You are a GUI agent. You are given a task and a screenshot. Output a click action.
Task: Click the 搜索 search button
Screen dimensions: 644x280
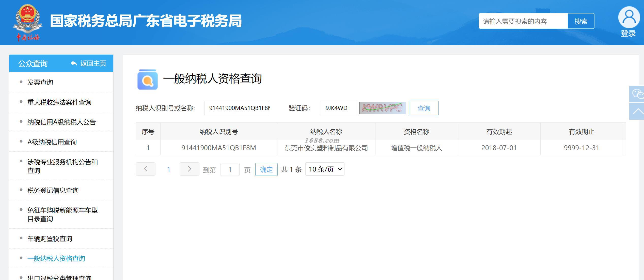581,21
